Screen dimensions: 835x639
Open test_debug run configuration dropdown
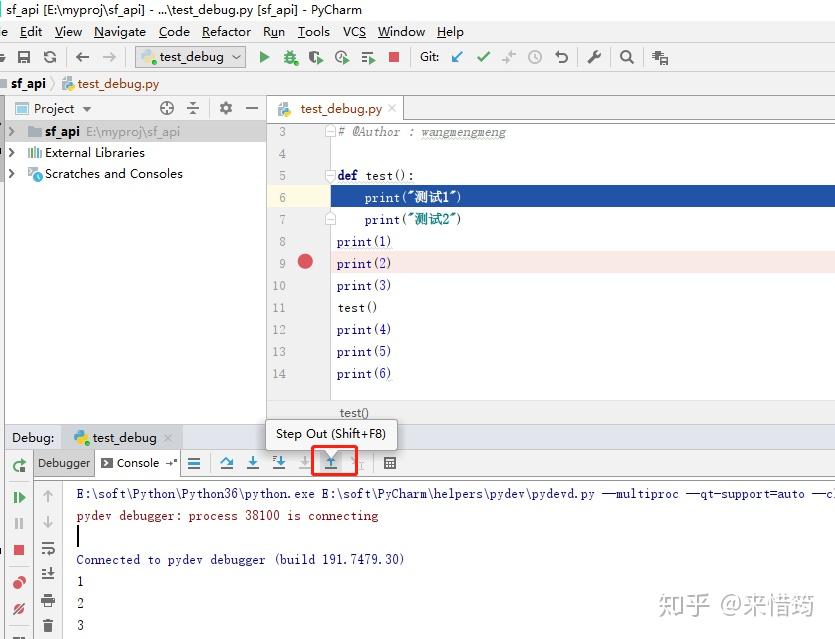(x=191, y=57)
